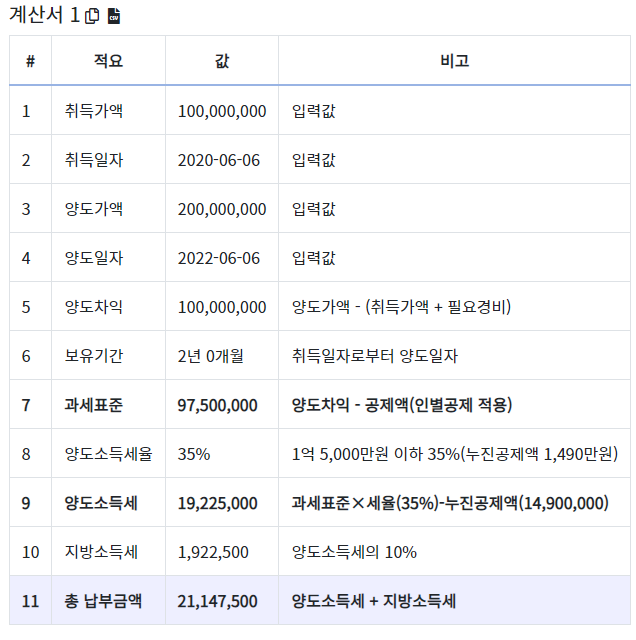Click the 적요 column header

(x=108, y=61)
